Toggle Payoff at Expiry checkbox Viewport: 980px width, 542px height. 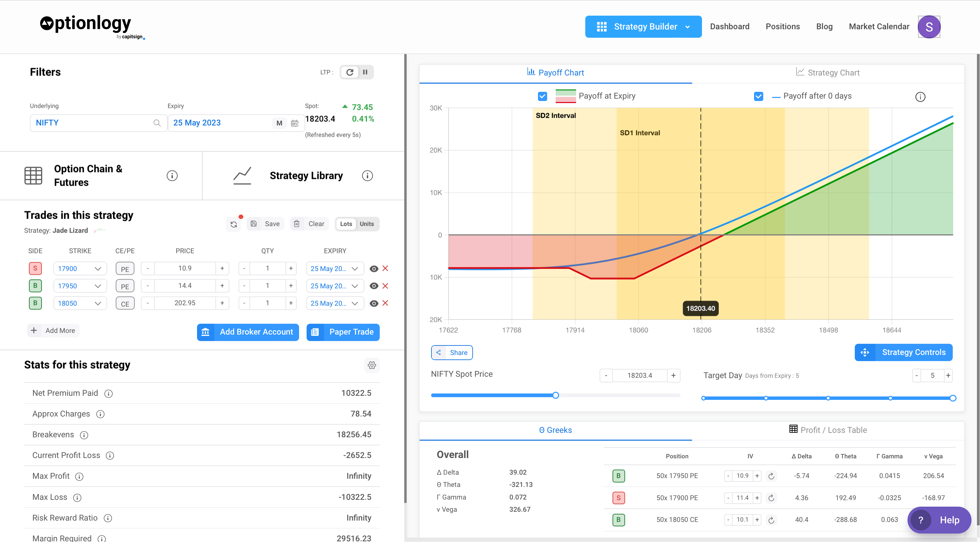[542, 96]
